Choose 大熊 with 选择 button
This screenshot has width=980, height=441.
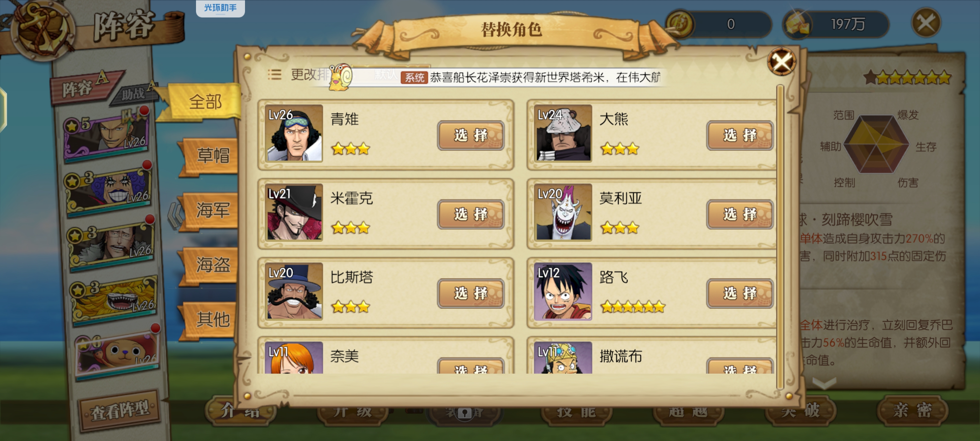pyautogui.click(x=740, y=135)
